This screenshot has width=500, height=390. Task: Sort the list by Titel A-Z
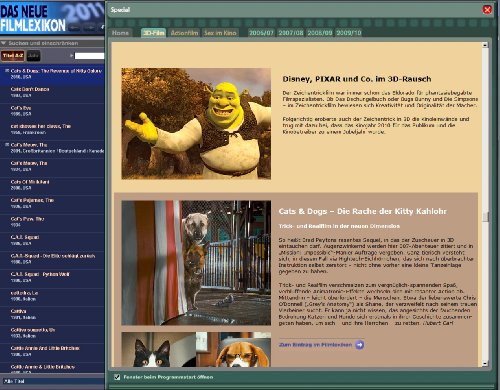point(13,56)
